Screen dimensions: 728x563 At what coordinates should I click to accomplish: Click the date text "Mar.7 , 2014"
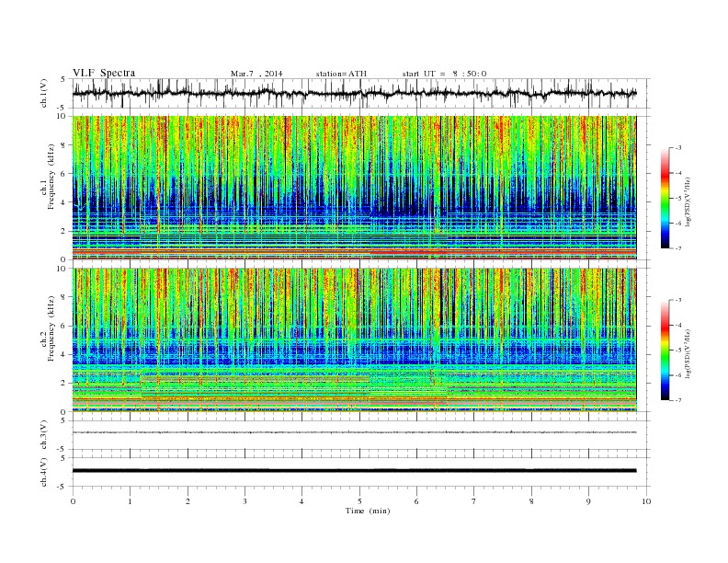pos(256,74)
